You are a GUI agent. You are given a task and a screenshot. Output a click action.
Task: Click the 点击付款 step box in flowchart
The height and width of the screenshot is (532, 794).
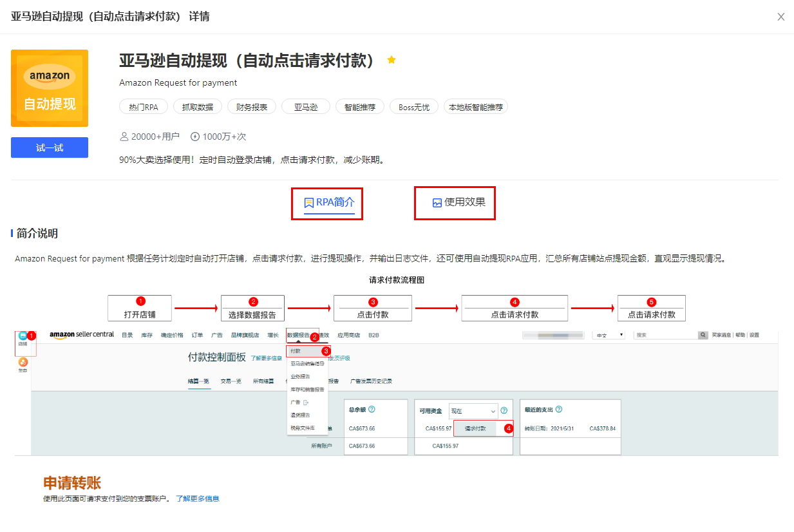coord(373,308)
